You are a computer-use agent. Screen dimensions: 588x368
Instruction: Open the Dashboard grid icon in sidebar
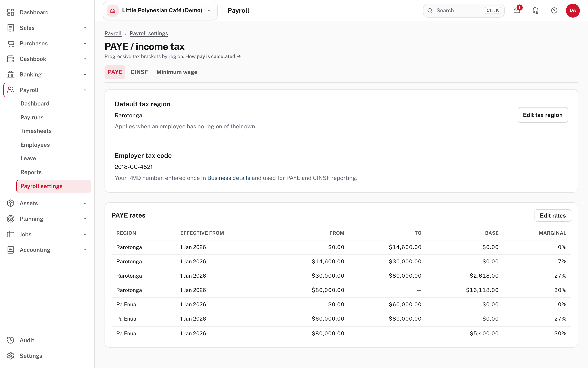click(x=10, y=12)
